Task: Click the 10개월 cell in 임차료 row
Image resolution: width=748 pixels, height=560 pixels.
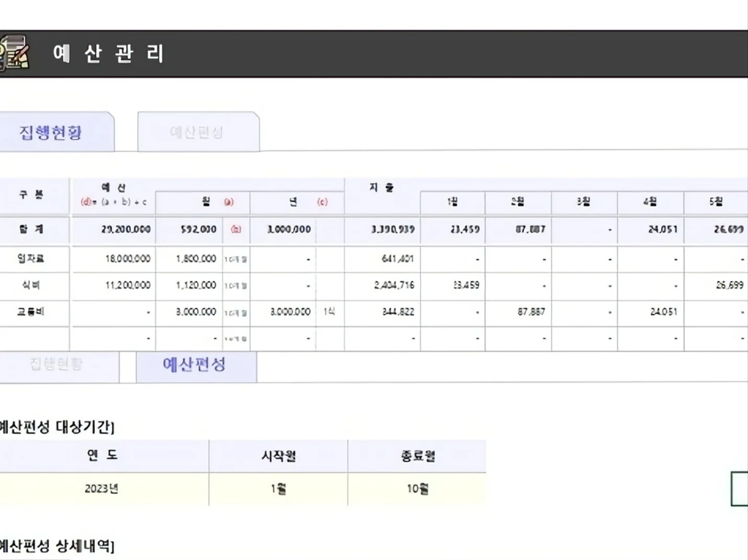Action: coord(236,259)
